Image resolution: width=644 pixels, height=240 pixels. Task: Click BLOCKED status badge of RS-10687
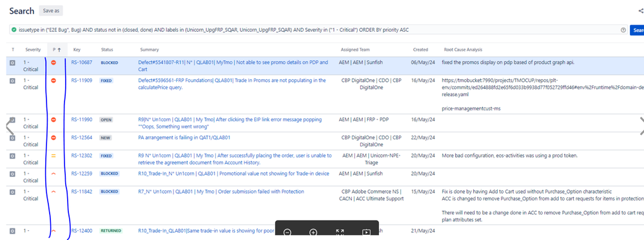point(109,63)
